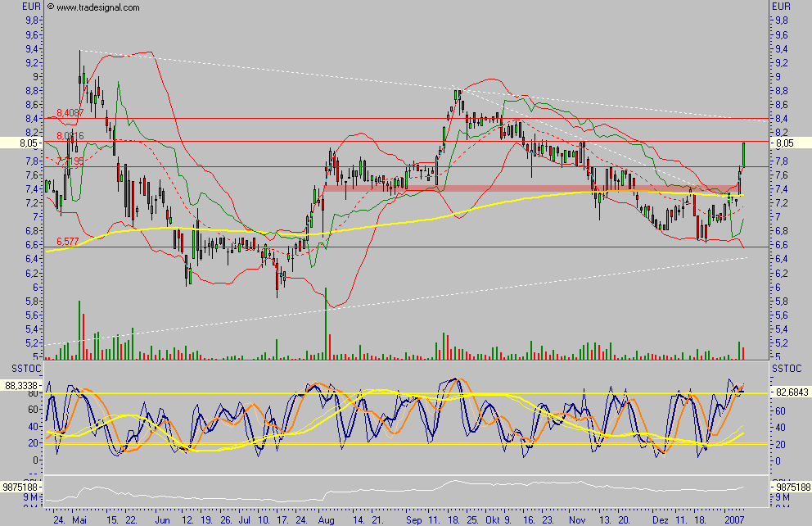Screen dimensions: 812x526
Task: Click the tallest green volume bar in August
Action: pyautogui.click(x=326, y=324)
